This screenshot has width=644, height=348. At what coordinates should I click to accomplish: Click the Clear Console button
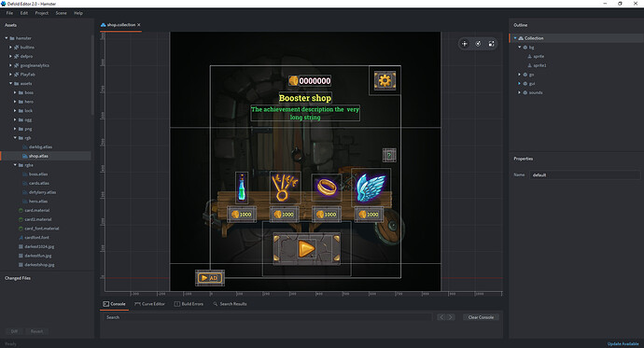pos(481,317)
